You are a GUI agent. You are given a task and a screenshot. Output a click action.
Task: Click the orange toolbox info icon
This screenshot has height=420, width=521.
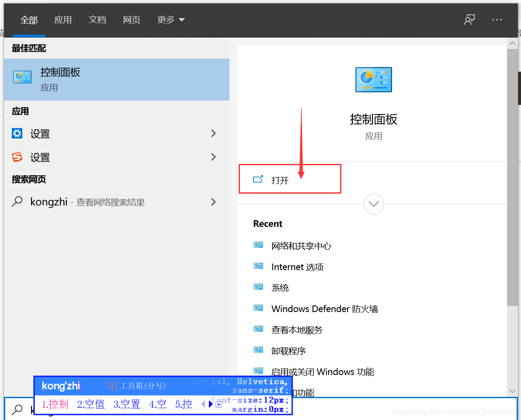pos(112,386)
